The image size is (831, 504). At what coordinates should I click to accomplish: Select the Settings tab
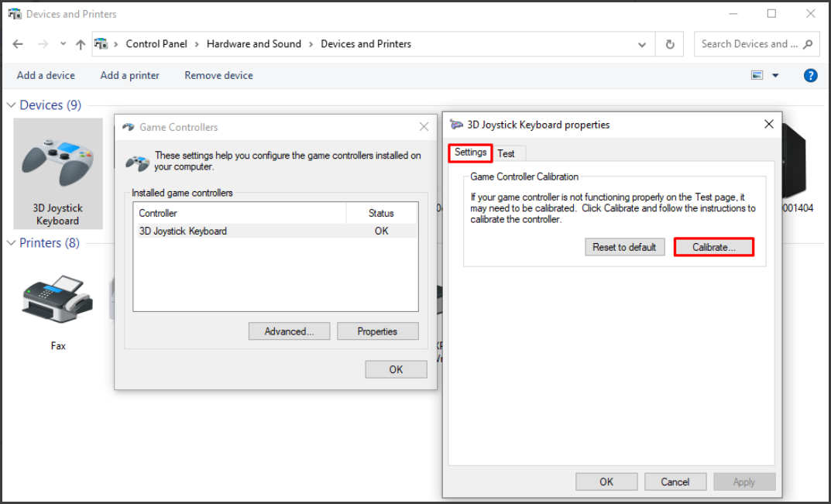469,153
